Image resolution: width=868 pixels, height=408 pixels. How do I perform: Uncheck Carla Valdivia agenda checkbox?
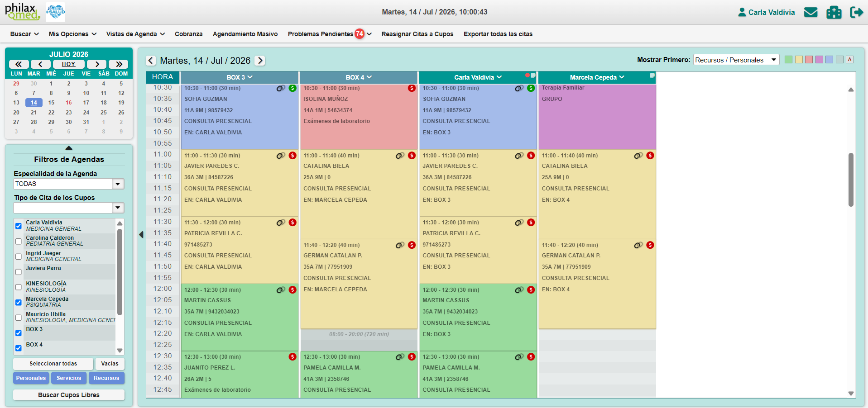point(19,226)
